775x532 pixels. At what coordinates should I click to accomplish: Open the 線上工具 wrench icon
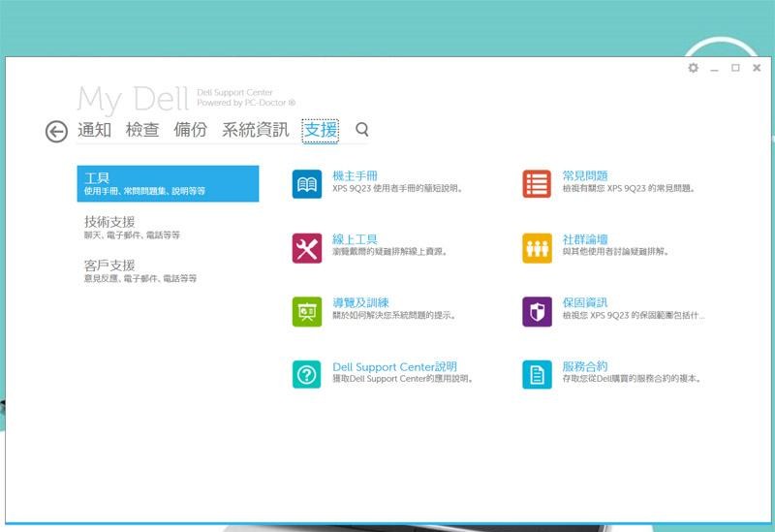[306, 248]
